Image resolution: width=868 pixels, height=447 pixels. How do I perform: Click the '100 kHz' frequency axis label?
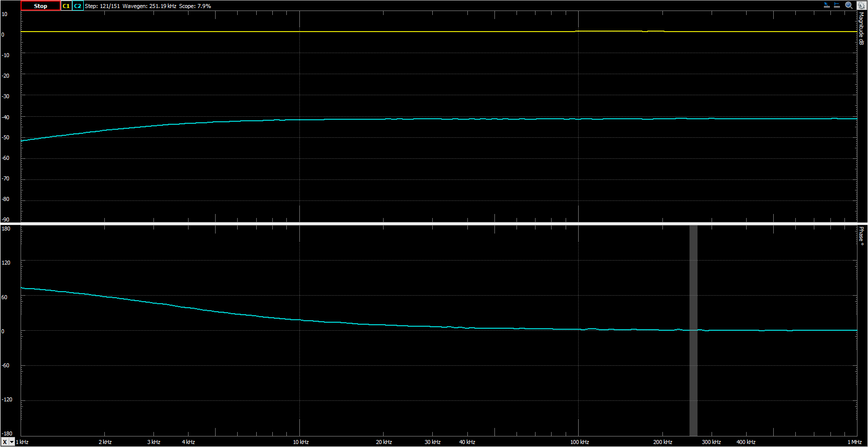(580, 442)
